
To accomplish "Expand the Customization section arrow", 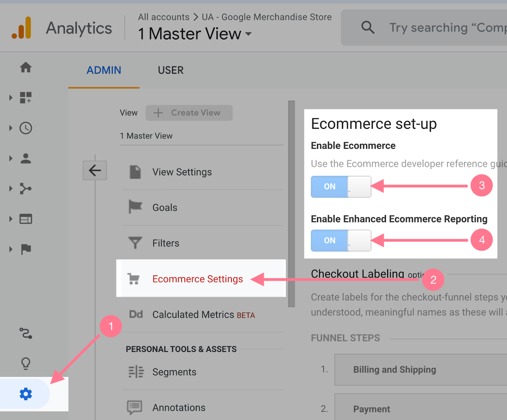I will pyautogui.click(x=11, y=97).
